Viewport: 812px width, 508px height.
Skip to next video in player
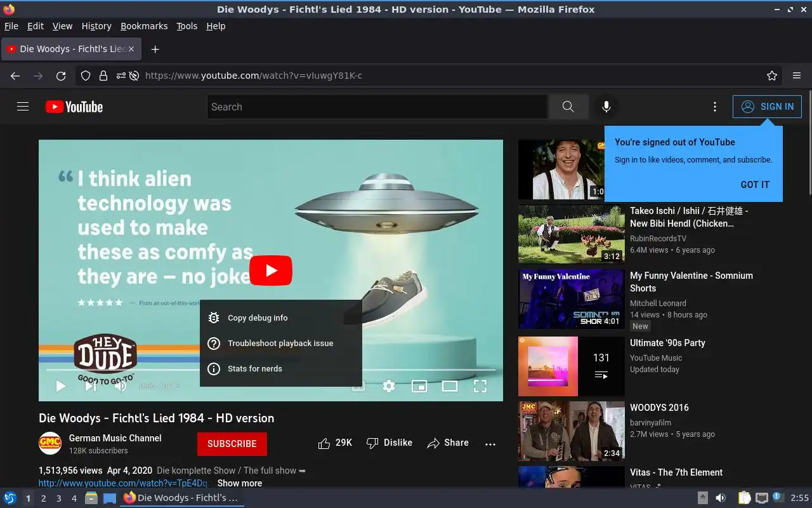click(91, 385)
